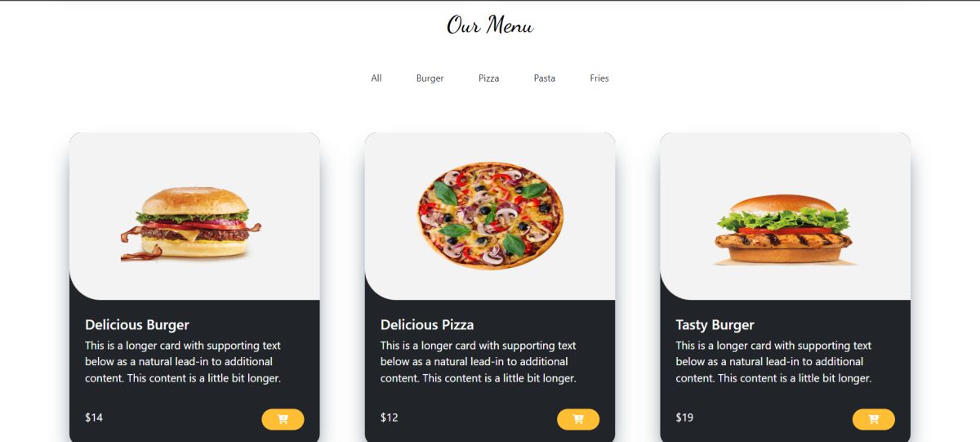The image size is (980, 442).
Task: Click the Tasty Burger title
Action: tap(715, 324)
